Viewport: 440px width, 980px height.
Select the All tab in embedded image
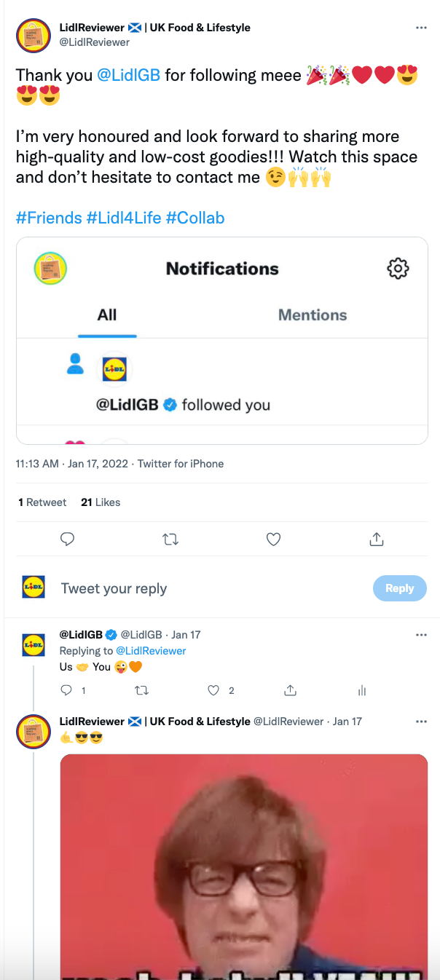[x=107, y=315]
